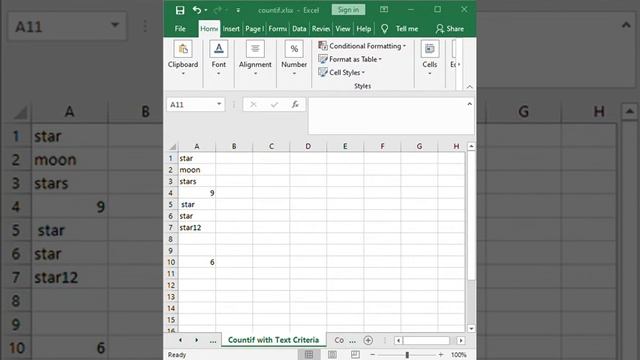Open Customize Quick Access Toolbar arrow
Screen dimensions: 640x360
(x=238, y=10)
